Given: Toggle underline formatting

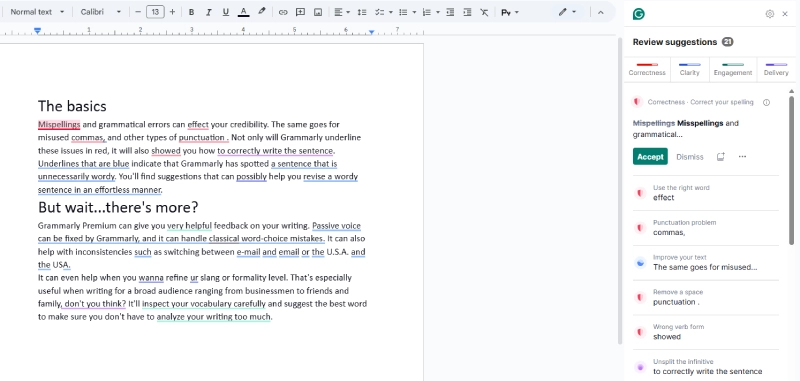Looking at the screenshot, I should click(x=226, y=12).
